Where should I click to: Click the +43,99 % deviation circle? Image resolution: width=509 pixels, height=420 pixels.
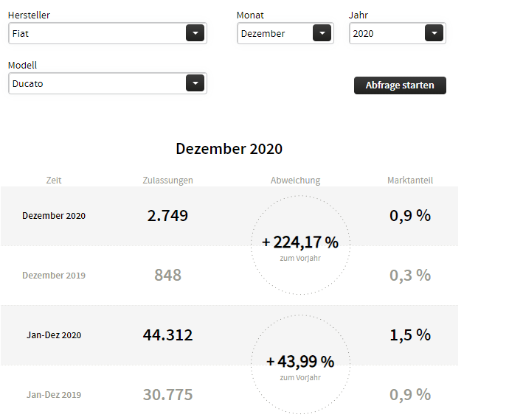[x=299, y=363]
